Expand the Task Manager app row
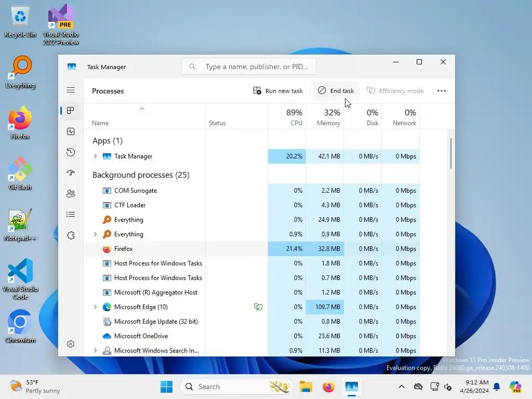 96,156
